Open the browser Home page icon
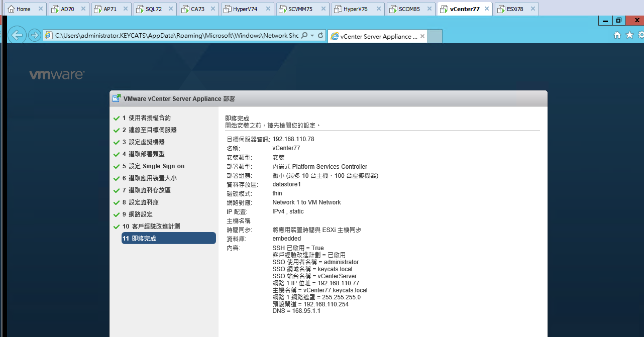Viewport: 644px width, 337px height. (x=617, y=35)
